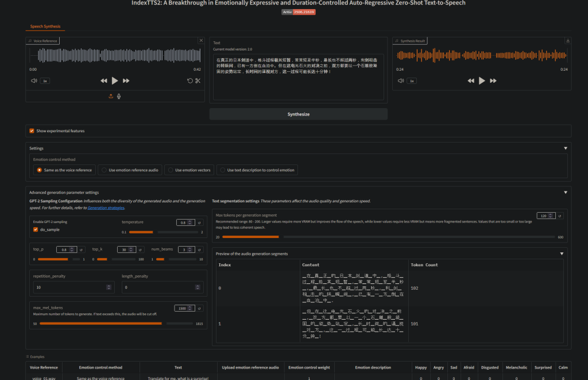Collapse Preview of the audio generation segments
Screen dimensions: 588x380
(561, 254)
